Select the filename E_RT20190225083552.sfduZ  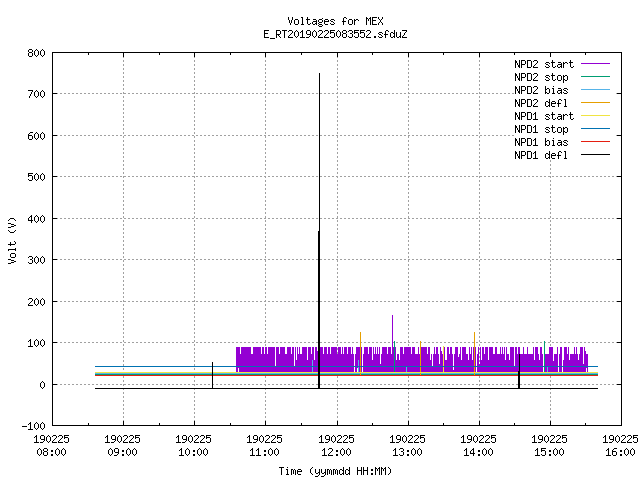(x=335, y=34)
